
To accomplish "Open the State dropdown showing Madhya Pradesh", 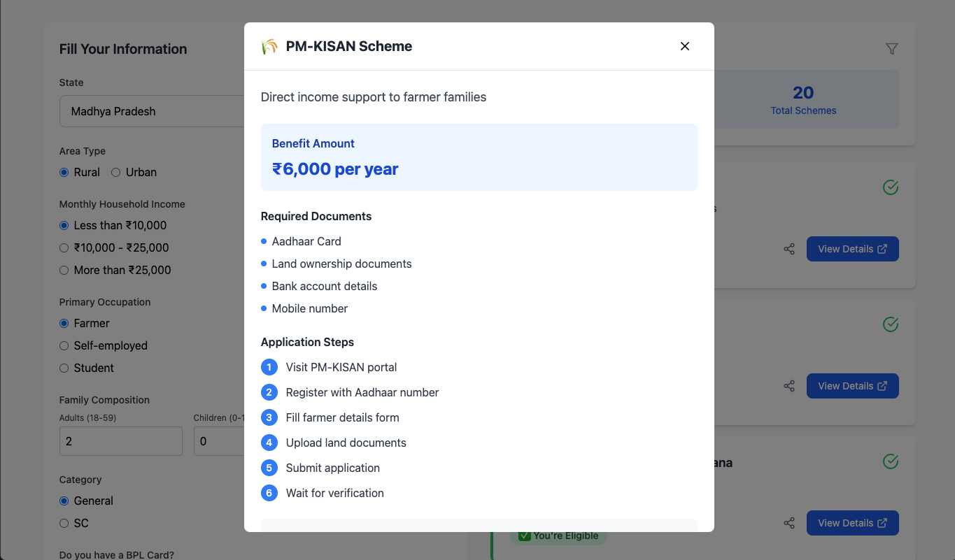I will click(x=152, y=111).
